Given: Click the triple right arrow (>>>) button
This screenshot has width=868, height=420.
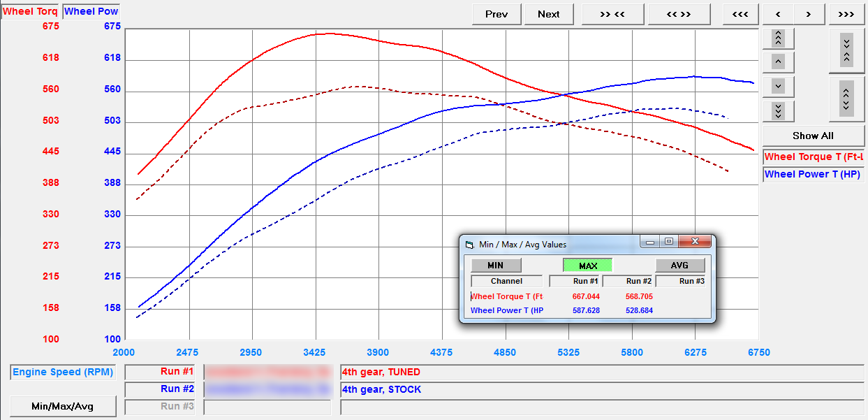Looking at the screenshot, I should [846, 14].
